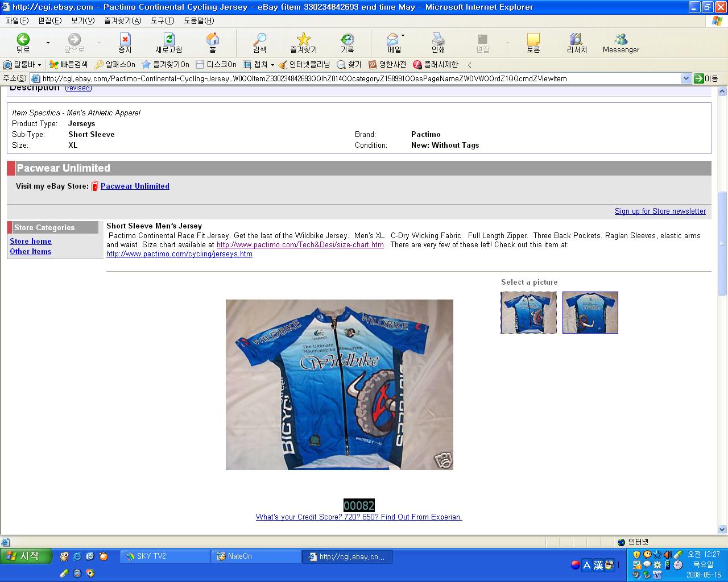
Task: Click Sign up for Store newsletter link
Action: (660, 211)
